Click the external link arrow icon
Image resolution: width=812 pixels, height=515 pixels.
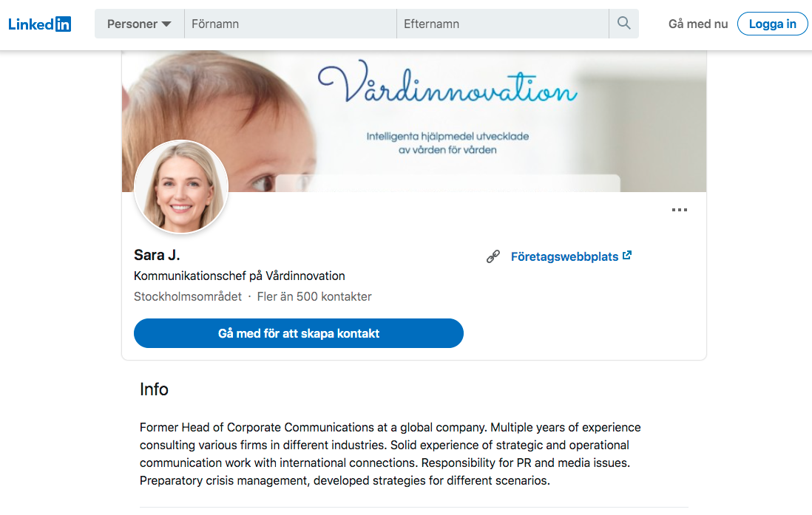click(x=626, y=255)
